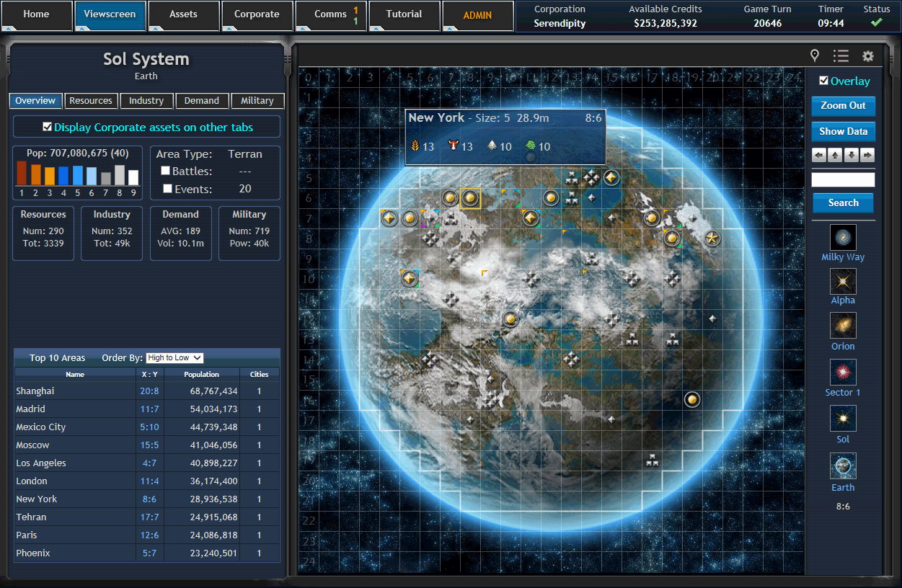
Task: Click the Zoom Out button
Action: point(843,106)
